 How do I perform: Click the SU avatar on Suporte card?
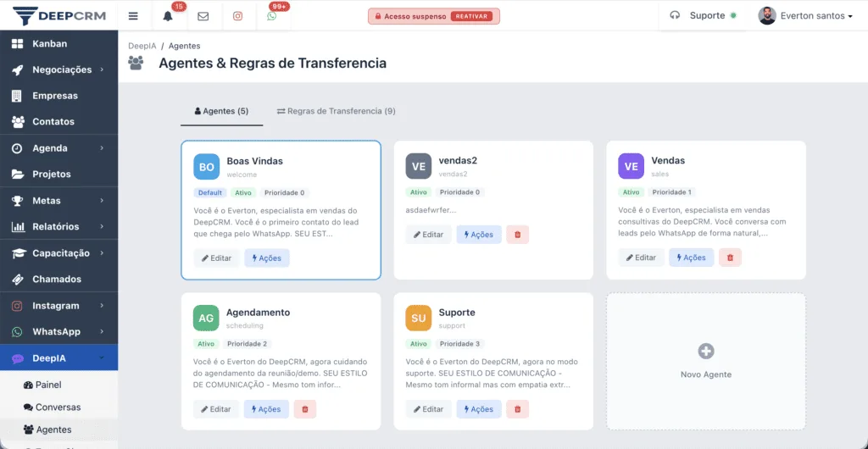coord(419,318)
